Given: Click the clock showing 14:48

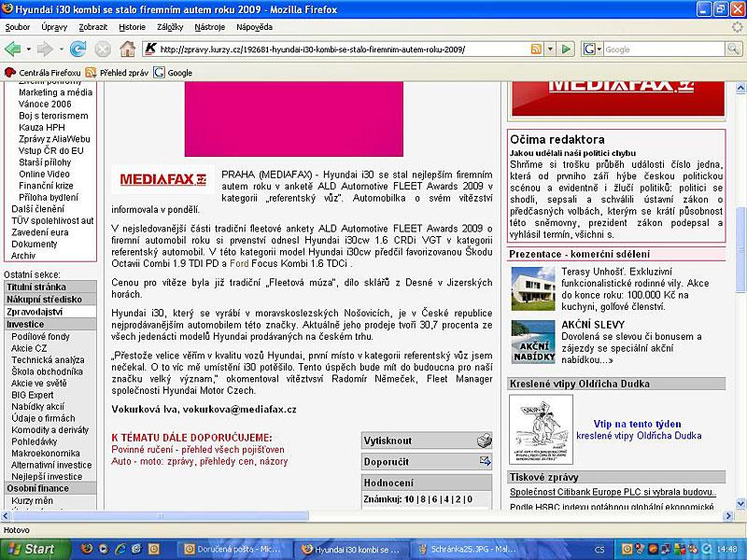Looking at the screenshot, I should click(726, 550).
